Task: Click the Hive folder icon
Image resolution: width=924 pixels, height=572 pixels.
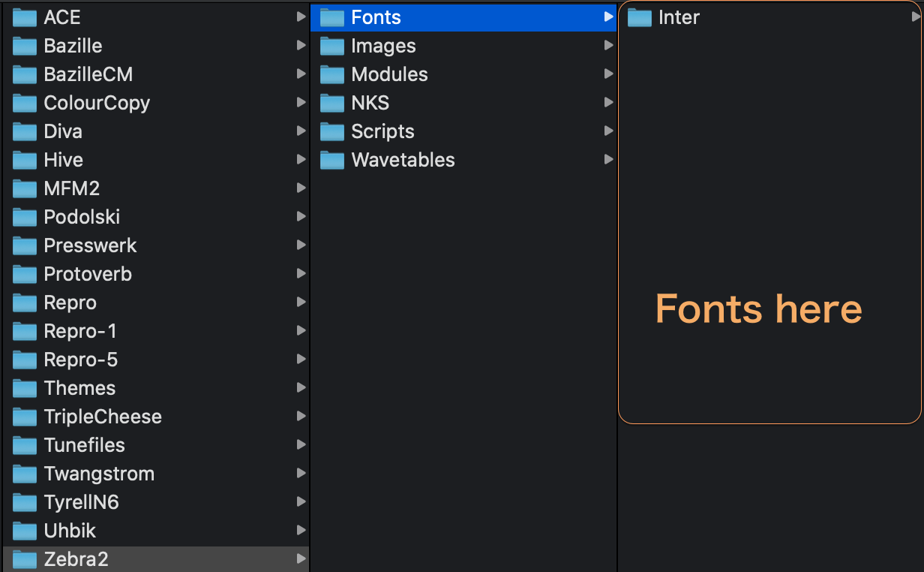Action: click(x=25, y=160)
